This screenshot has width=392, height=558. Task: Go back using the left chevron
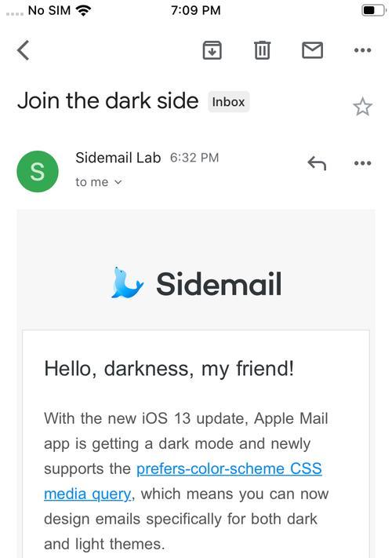tap(23, 50)
